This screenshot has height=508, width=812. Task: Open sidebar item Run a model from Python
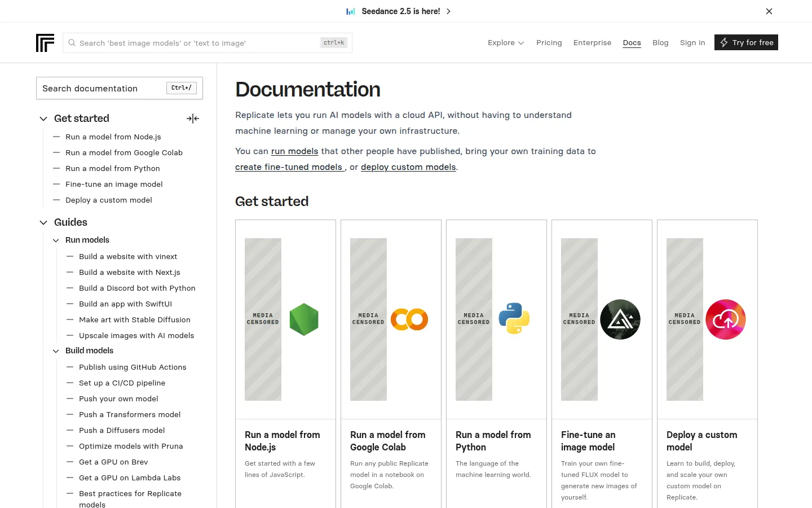click(113, 168)
